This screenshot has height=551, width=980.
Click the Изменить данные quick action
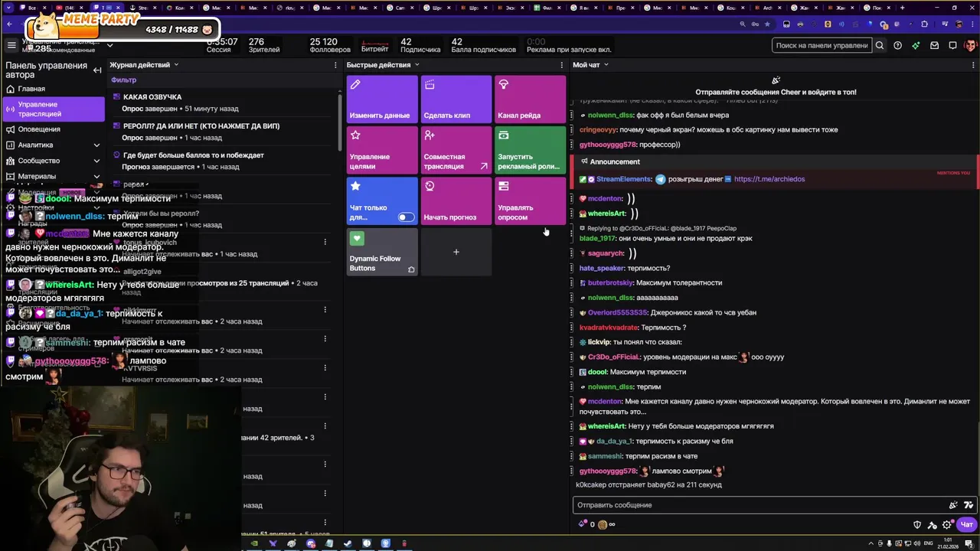(382, 99)
